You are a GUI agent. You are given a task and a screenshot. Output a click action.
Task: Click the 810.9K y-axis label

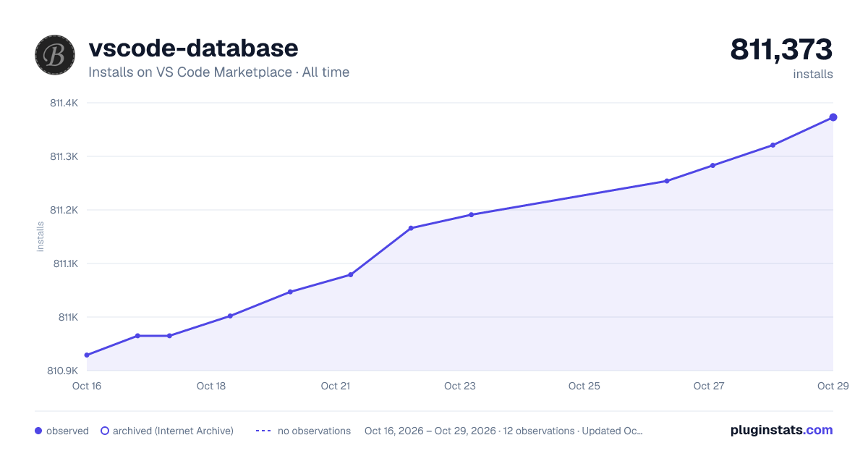click(x=63, y=371)
